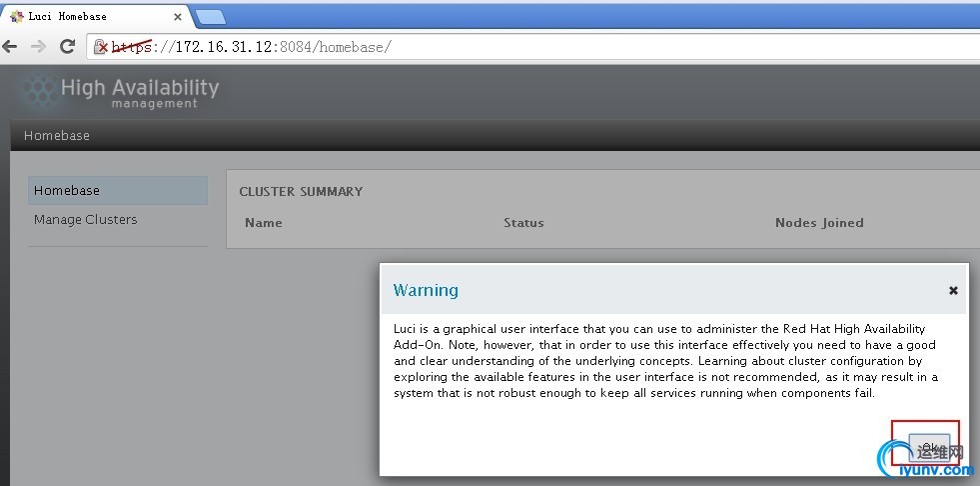Click OK in the Warning dialog
The width and height of the screenshot is (980, 486).
click(929, 448)
